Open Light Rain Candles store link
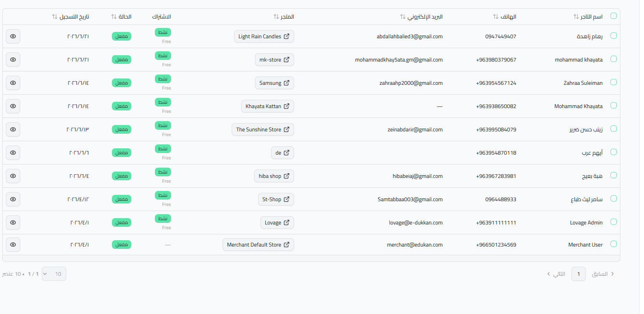Screen dimensions: 644x314 (264, 36)
